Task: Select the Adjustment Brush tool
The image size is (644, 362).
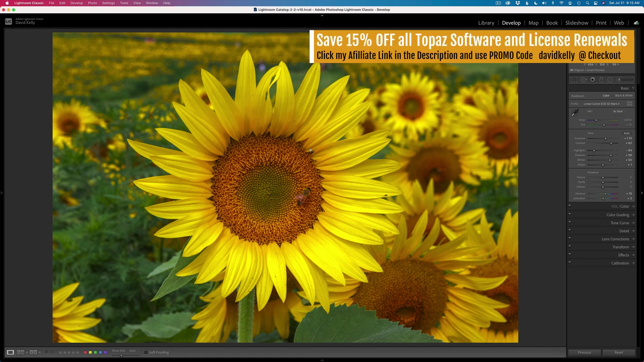Action: (626, 79)
